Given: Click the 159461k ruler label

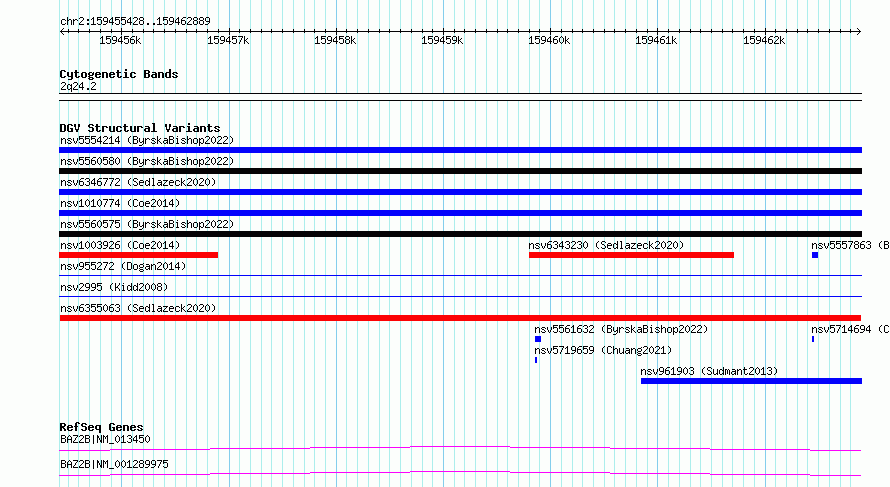Looking at the screenshot, I should (656, 40).
